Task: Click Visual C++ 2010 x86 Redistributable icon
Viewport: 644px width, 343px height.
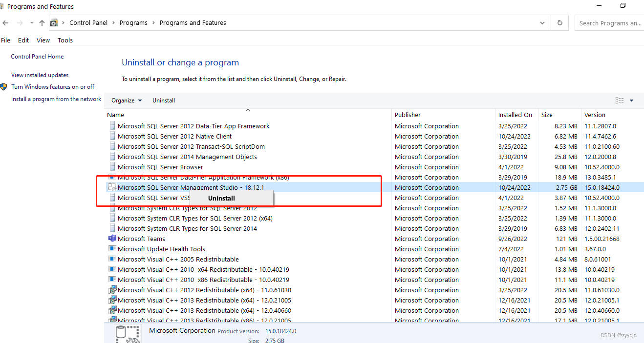Action: click(x=112, y=280)
